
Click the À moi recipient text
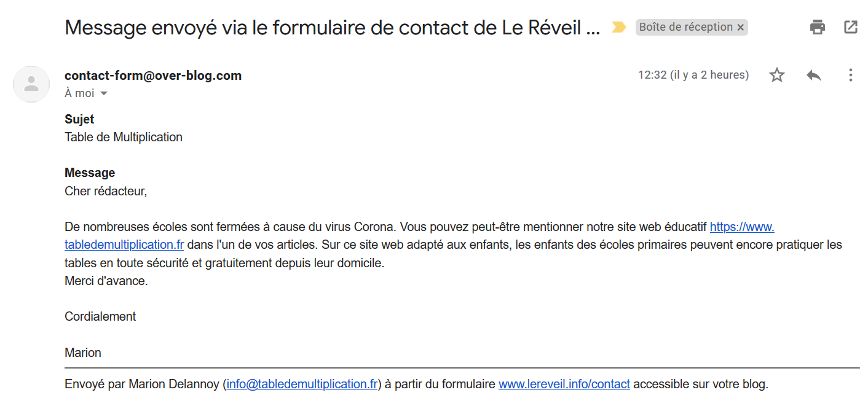click(79, 93)
